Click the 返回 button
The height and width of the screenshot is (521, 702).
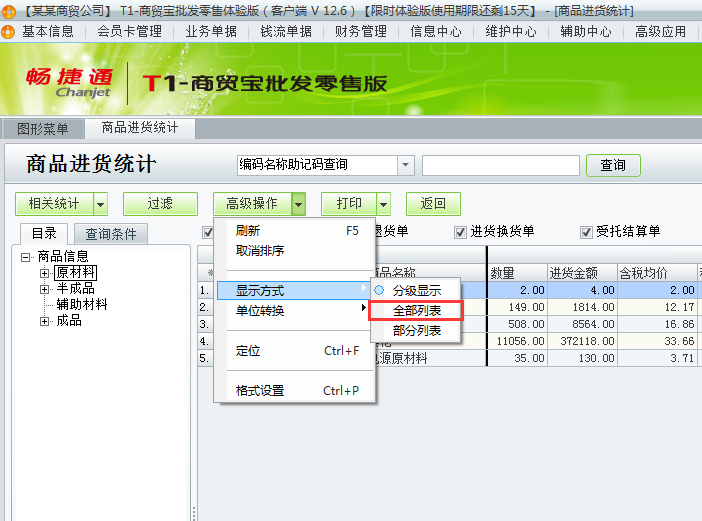point(433,204)
